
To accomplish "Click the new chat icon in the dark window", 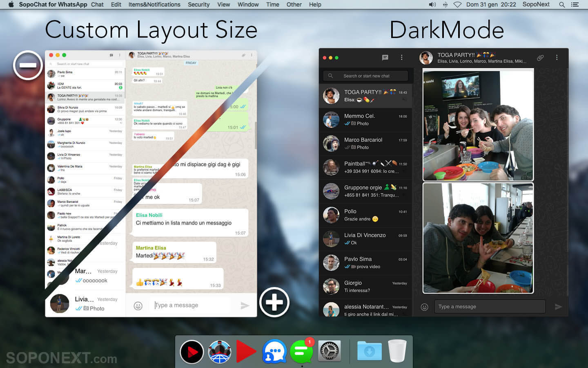I will coord(385,58).
